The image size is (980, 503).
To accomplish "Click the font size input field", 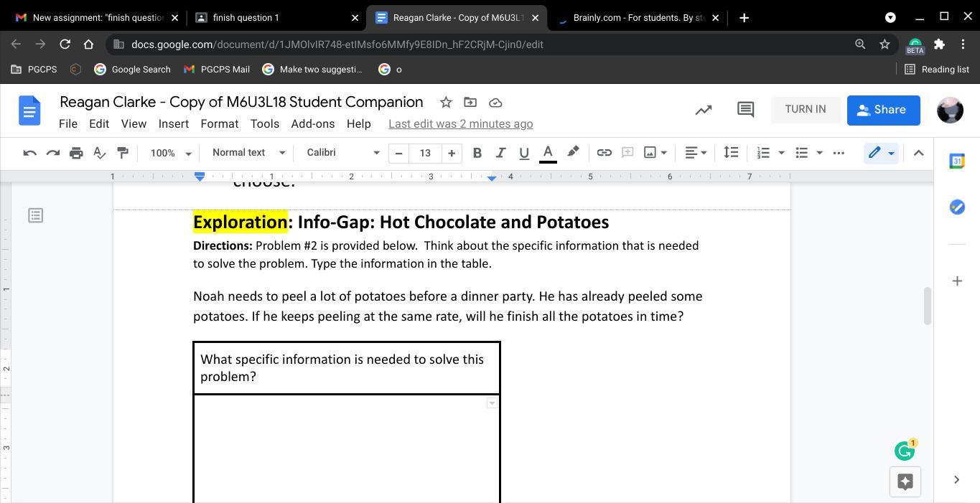I will click(x=425, y=153).
